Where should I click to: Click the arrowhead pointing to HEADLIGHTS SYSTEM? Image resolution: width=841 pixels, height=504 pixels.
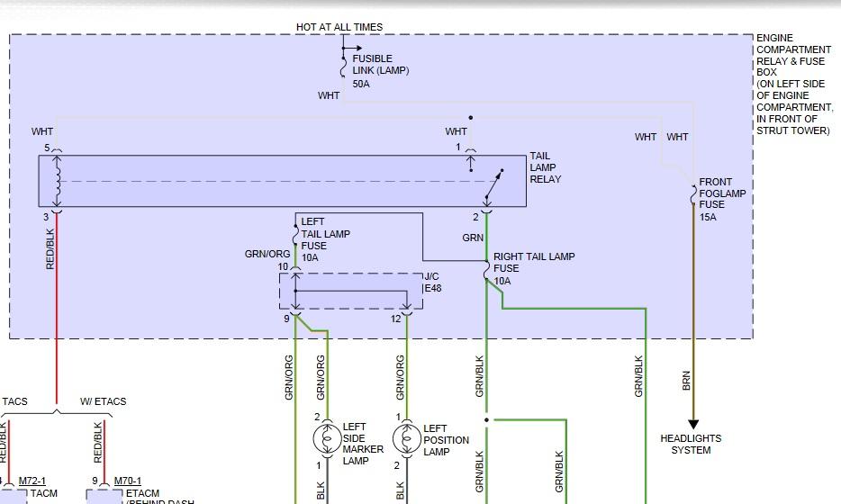[x=693, y=425]
